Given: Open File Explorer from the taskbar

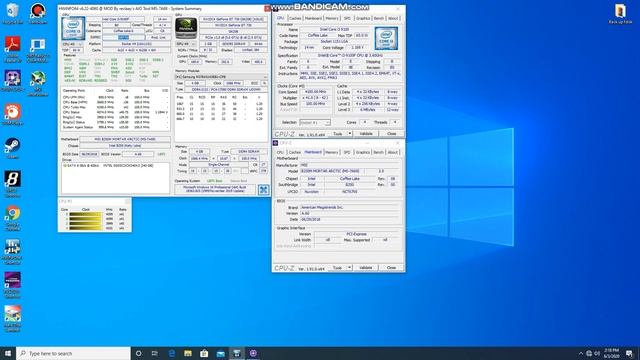Looking at the screenshot, I should coord(188,353).
